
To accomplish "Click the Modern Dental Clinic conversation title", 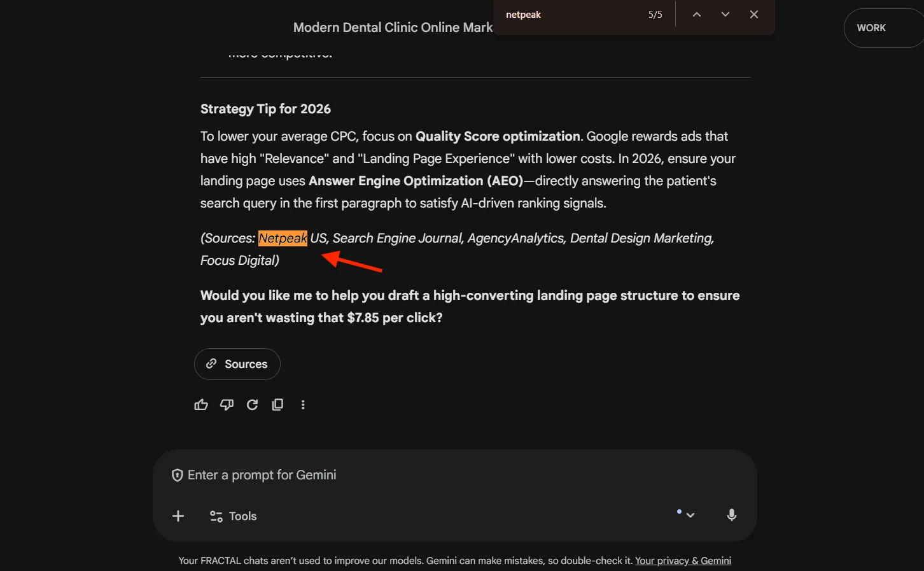I will coord(393,27).
